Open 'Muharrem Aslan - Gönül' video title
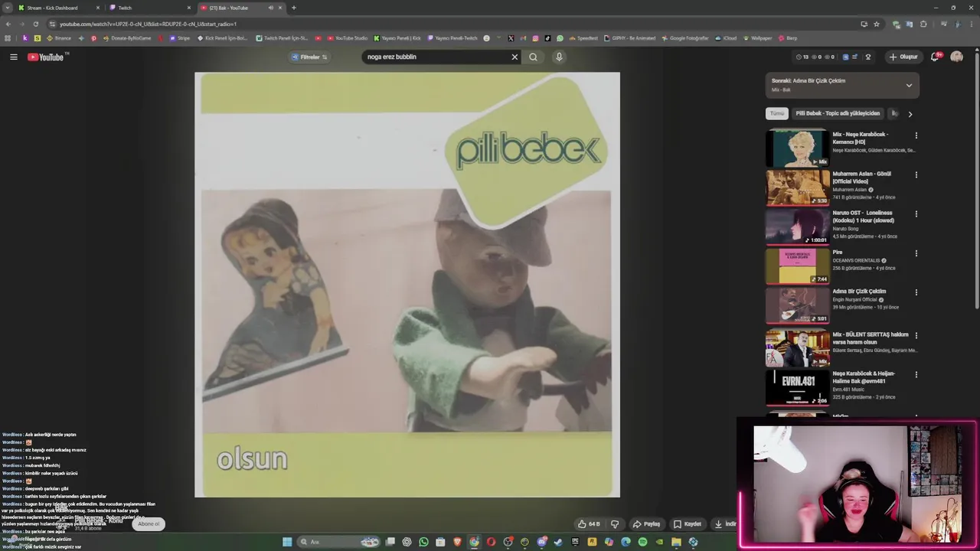Screen dimensions: 980x551 (863, 178)
